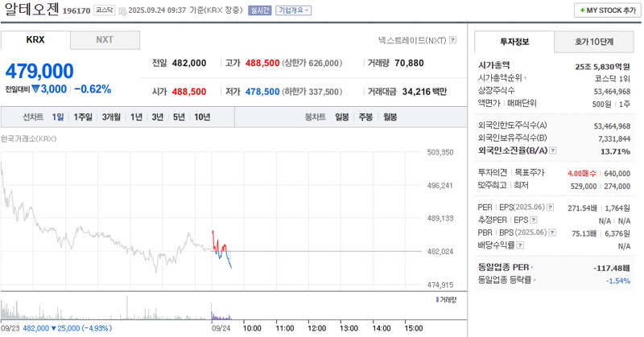Click the 외국인소진율 value 13.71%
The height and width of the screenshot is (337, 644).
(x=615, y=151)
